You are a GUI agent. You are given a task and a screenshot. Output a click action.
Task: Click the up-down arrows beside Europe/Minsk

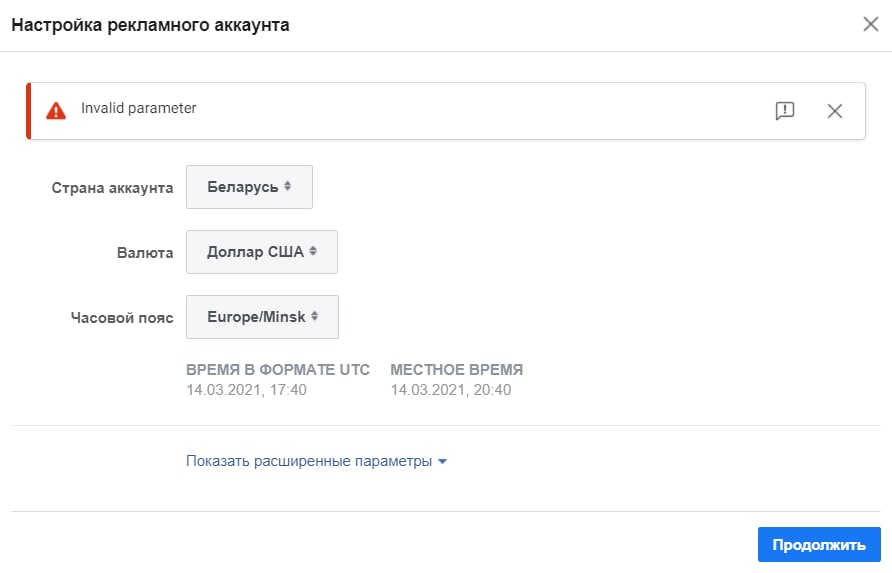click(x=314, y=316)
